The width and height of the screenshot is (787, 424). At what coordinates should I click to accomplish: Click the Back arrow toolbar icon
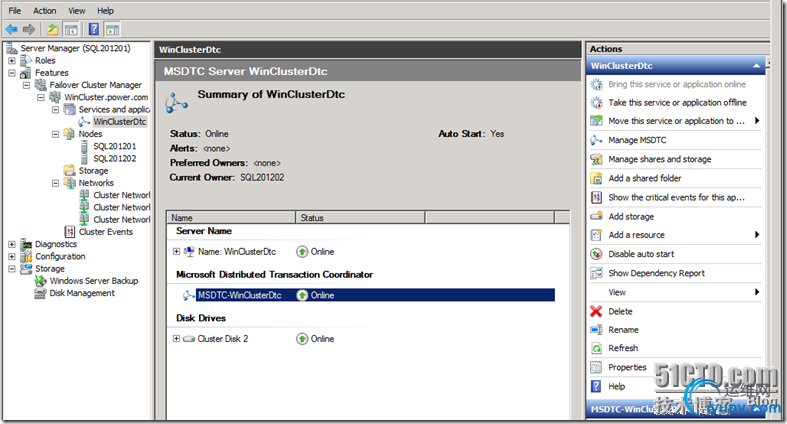(12, 29)
